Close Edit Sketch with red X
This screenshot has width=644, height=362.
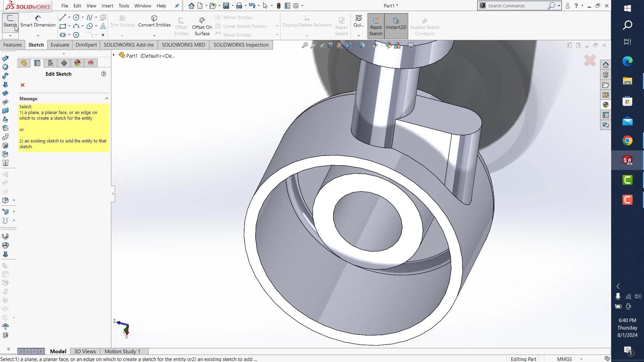pos(22,85)
